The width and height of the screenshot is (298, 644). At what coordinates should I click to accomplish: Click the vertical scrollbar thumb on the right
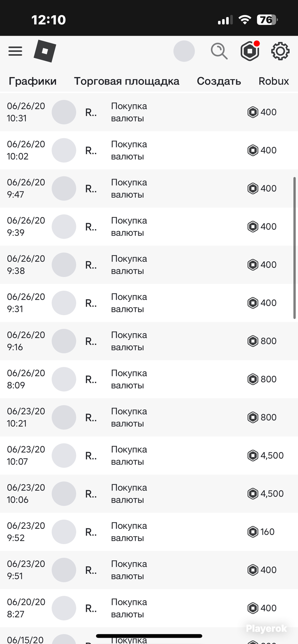click(294, 248)
